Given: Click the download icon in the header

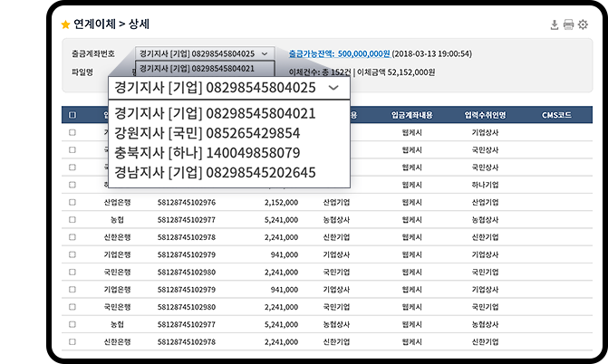Looking at the screenshot, I should (x=555, y=24).
